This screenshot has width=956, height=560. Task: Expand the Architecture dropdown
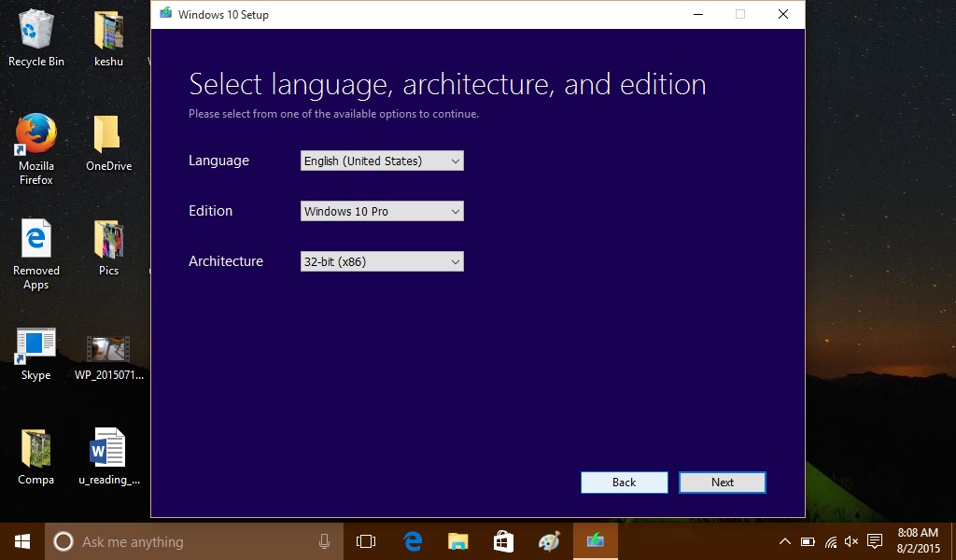click(382, 261)
